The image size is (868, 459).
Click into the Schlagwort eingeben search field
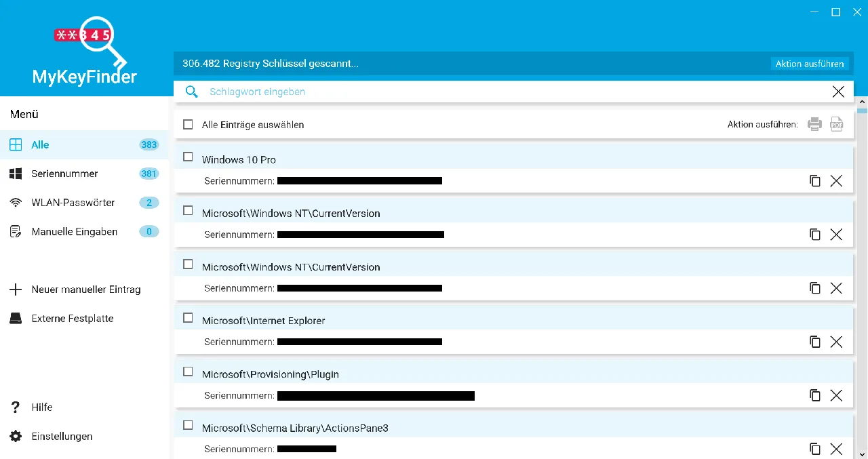(x=515, y=92)
